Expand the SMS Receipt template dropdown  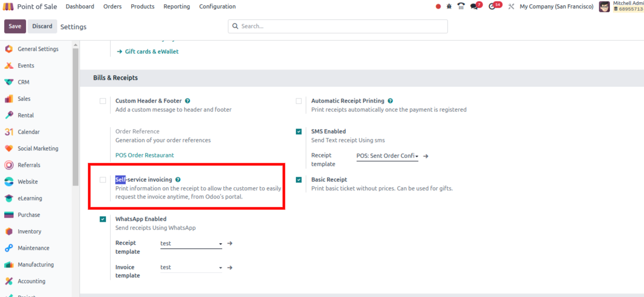[x=387, y=156]
